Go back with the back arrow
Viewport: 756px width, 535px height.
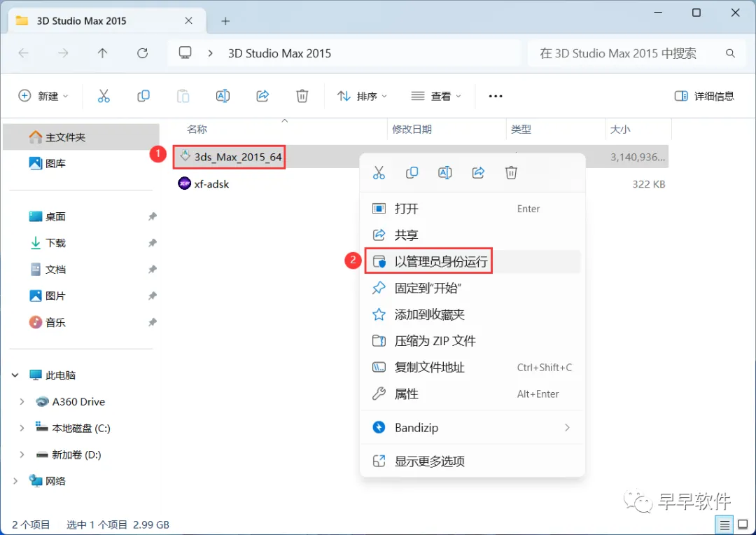point(23,53)
